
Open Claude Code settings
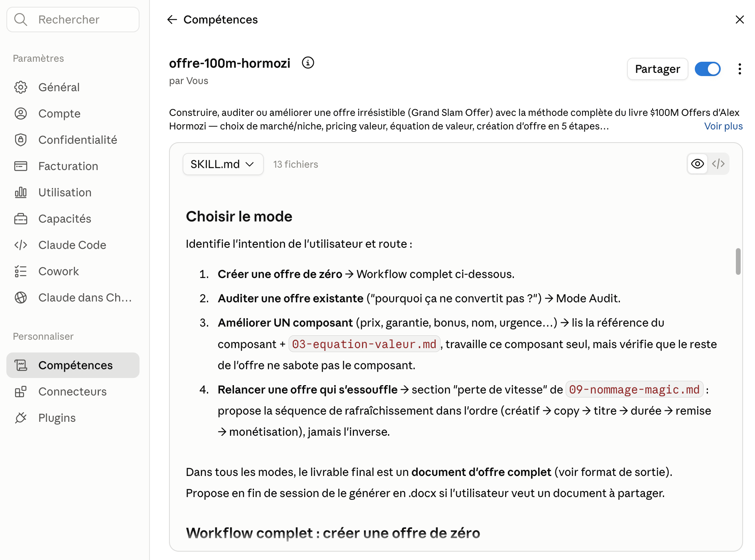click(x=73, y=245)
